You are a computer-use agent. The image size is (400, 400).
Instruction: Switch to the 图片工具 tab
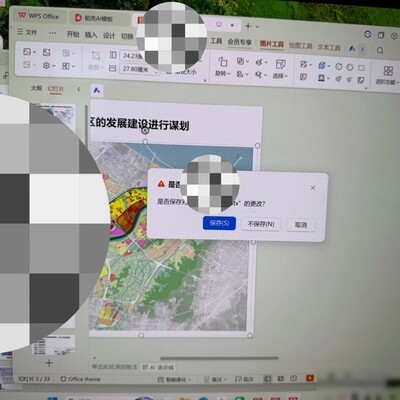point(272,44)
